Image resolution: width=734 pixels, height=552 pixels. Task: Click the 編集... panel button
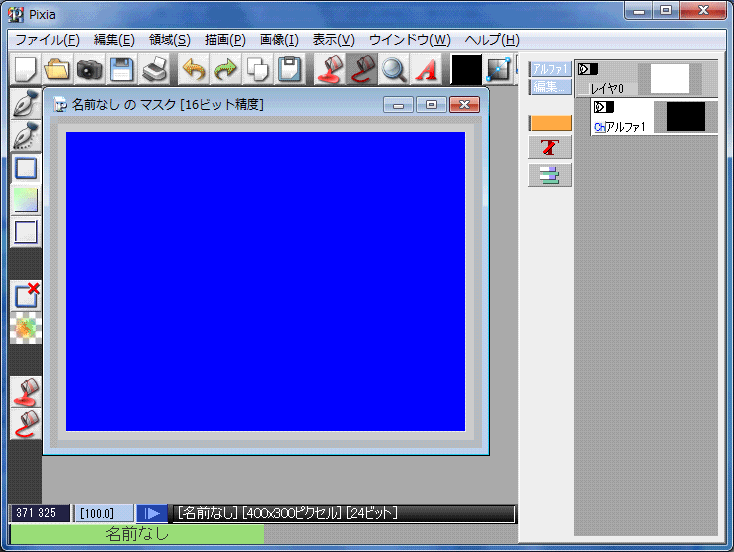(x=550, y=87)
